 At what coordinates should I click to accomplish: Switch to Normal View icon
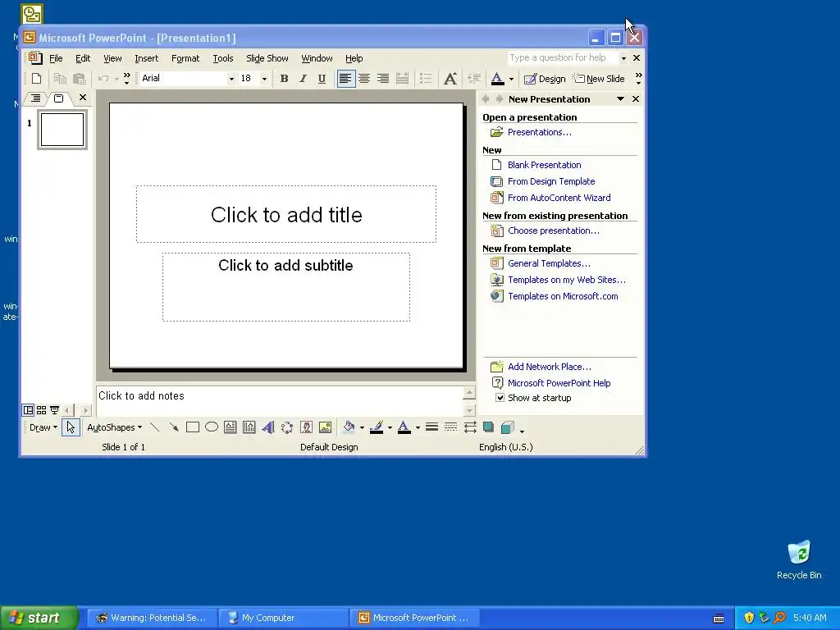28,410
